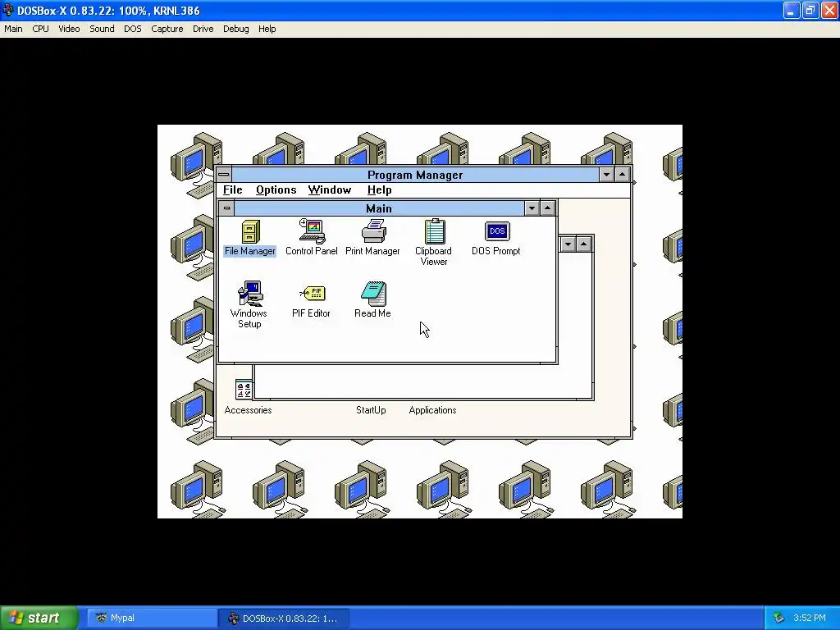Image resolution: width=840 pixels, height=630 pixels.
Task: Minimize the group window behind Main
Action: click(x=568, y=244)
